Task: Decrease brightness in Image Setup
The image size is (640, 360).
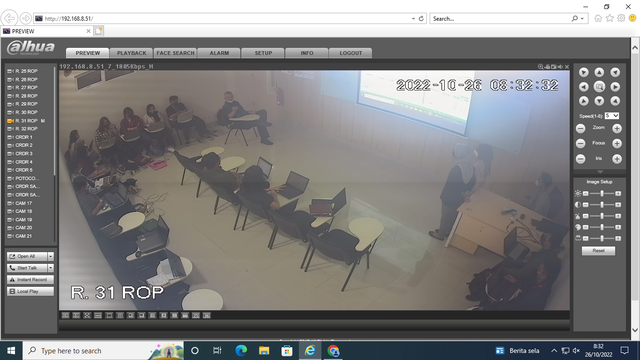Action: coord(586,193)
